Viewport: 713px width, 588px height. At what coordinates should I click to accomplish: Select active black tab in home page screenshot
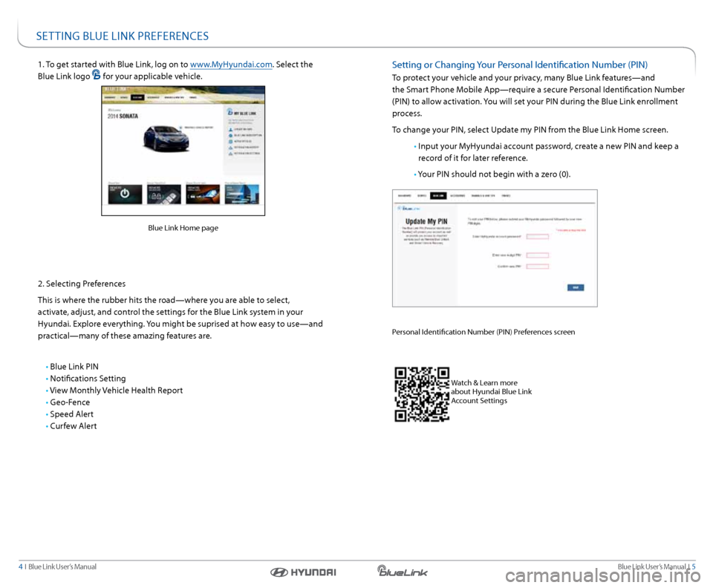click(137, 97)
